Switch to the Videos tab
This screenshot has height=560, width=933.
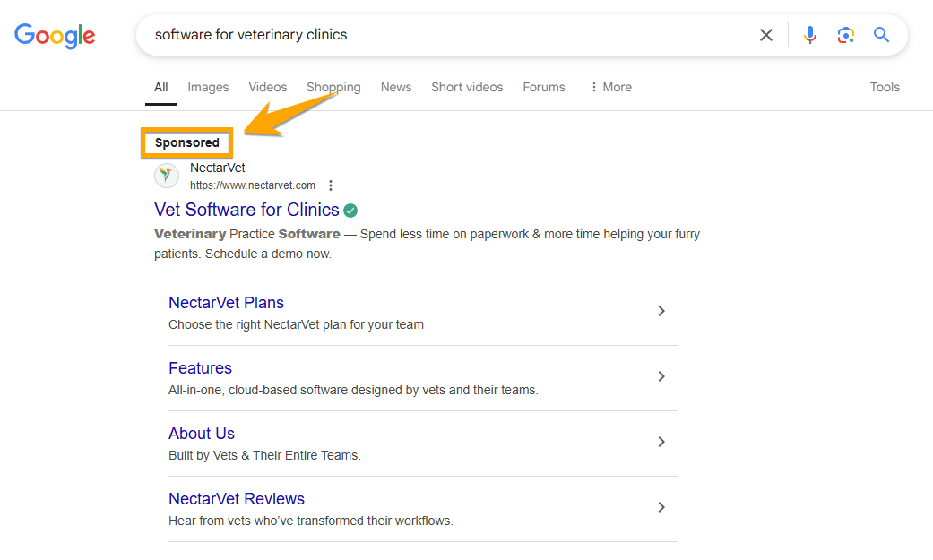point(268,88)
